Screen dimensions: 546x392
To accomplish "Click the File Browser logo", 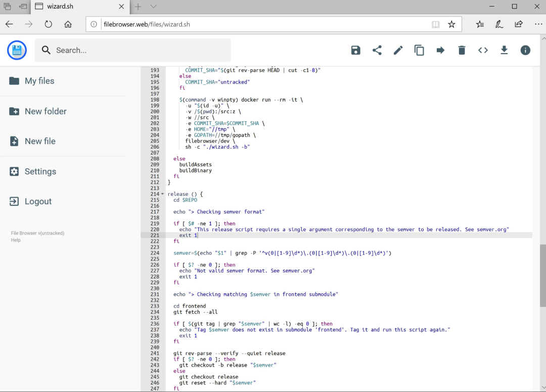I will (x=17, y=50).
